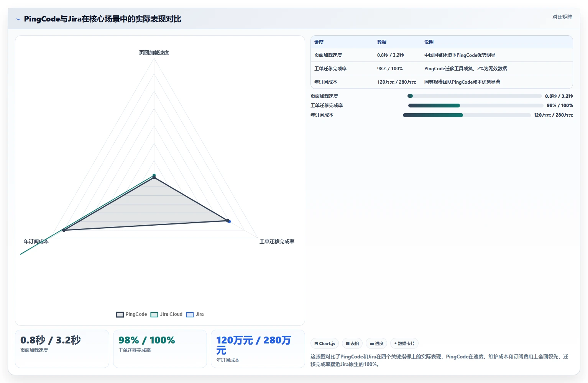Click the radar data point on 年订阅成本 axis

pyautogui.click(x=64, y=230)
